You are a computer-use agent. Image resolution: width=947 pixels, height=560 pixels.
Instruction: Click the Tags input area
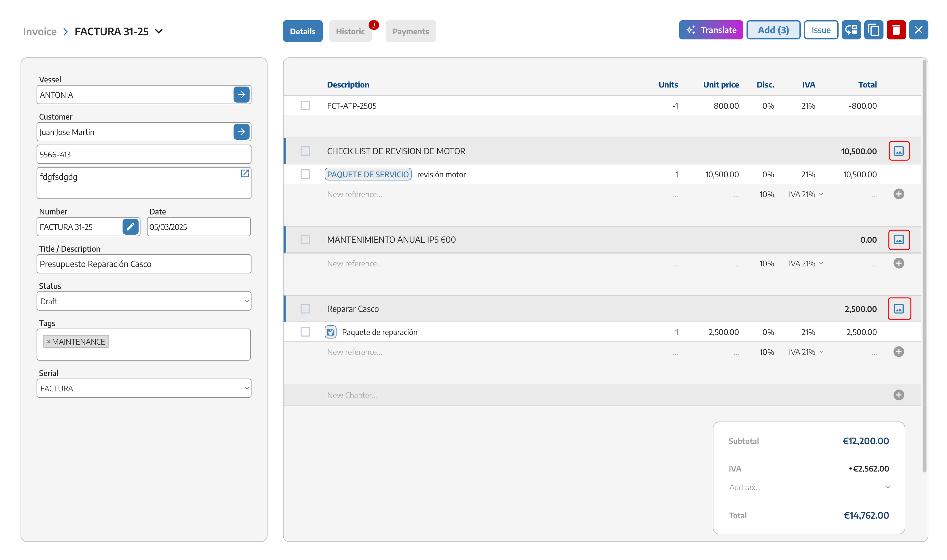click(x=143, y=344)
